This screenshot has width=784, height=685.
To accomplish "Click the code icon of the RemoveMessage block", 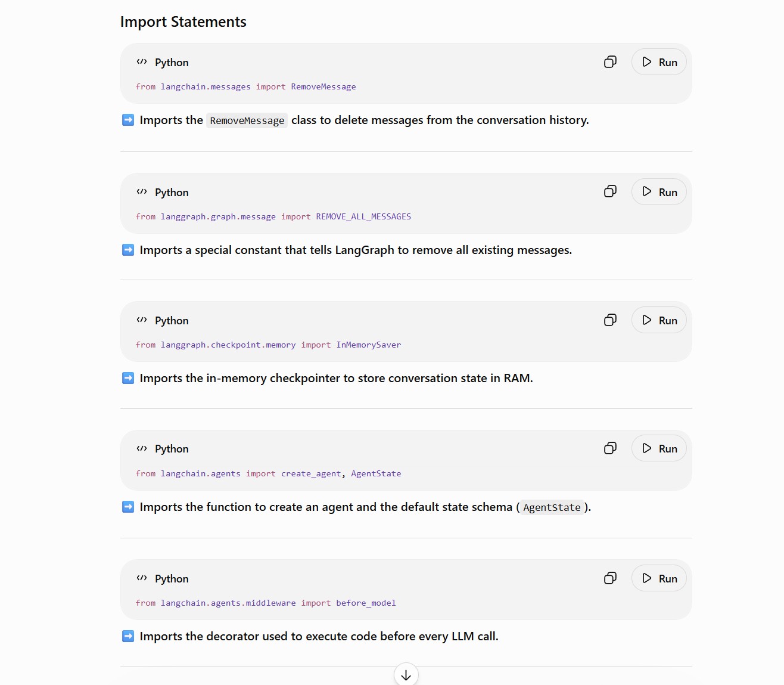I will pos(142,62).
